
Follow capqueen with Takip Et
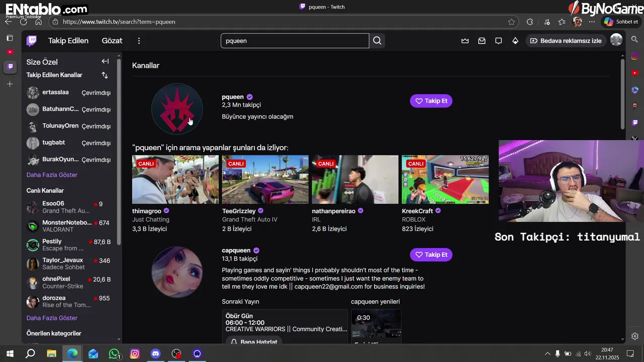coord(431,255)
